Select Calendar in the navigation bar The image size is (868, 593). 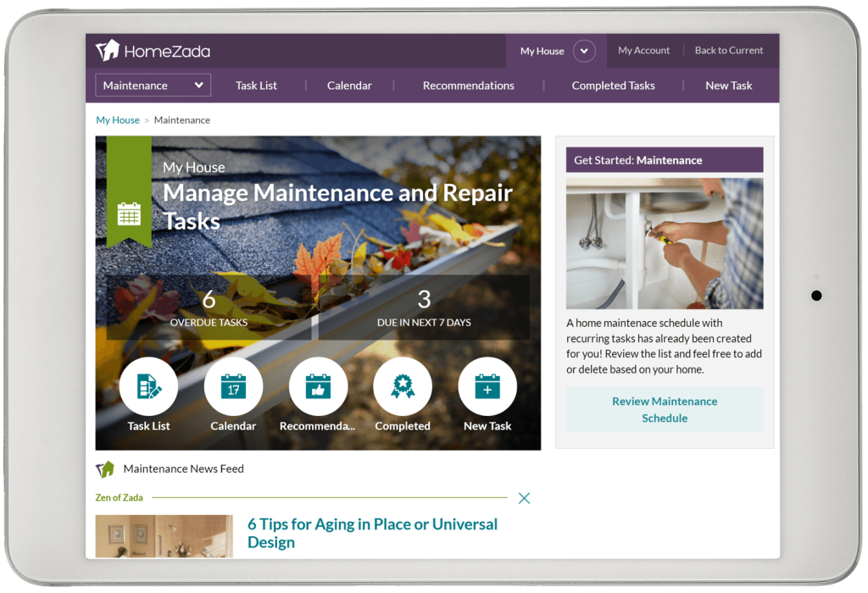click(x=349, y=86)
